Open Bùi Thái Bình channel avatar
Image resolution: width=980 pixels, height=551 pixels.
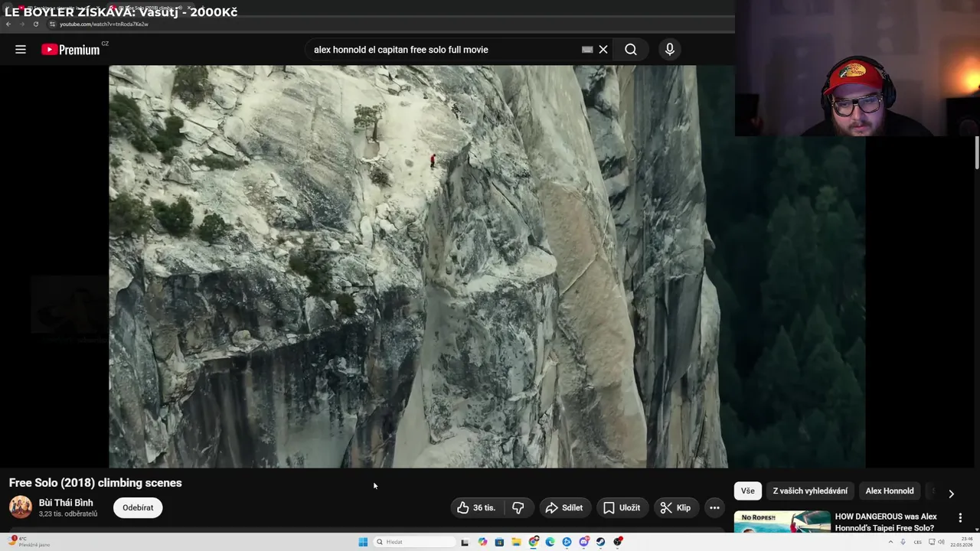point(21,507)
